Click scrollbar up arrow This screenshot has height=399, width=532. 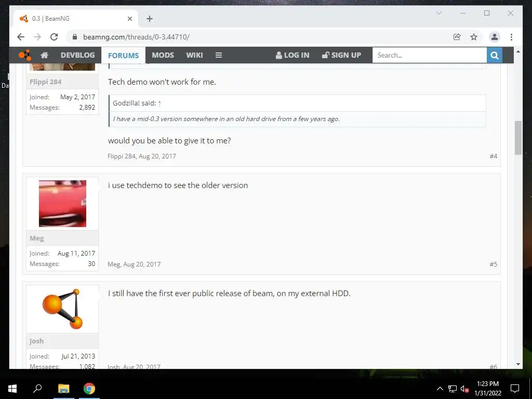(518, 51)
